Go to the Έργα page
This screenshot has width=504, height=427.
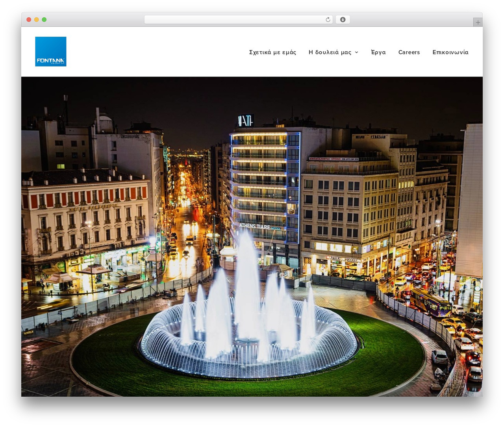(378, 52)
